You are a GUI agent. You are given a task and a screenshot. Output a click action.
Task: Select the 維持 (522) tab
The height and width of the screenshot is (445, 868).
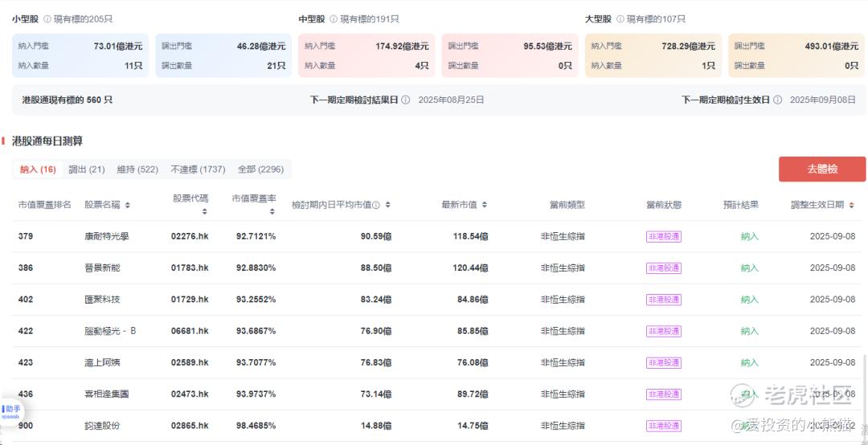coord(137,169)
